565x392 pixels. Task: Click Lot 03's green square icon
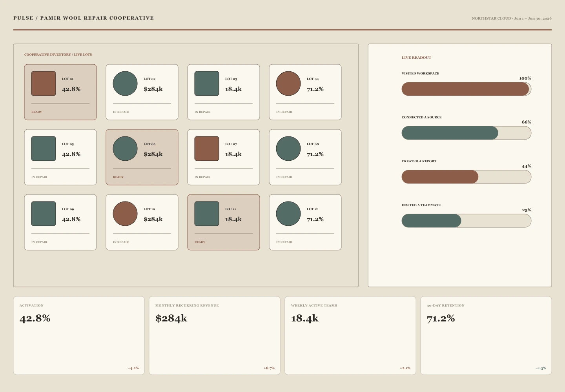pyautogui.click(x=207, y=83)
